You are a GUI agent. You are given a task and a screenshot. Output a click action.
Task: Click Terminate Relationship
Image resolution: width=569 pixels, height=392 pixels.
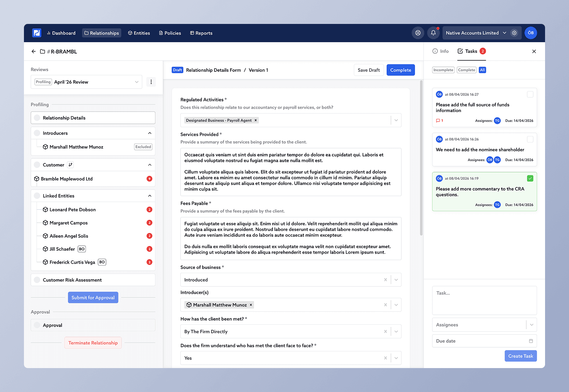pyautogui.click(x=93, y=343)
